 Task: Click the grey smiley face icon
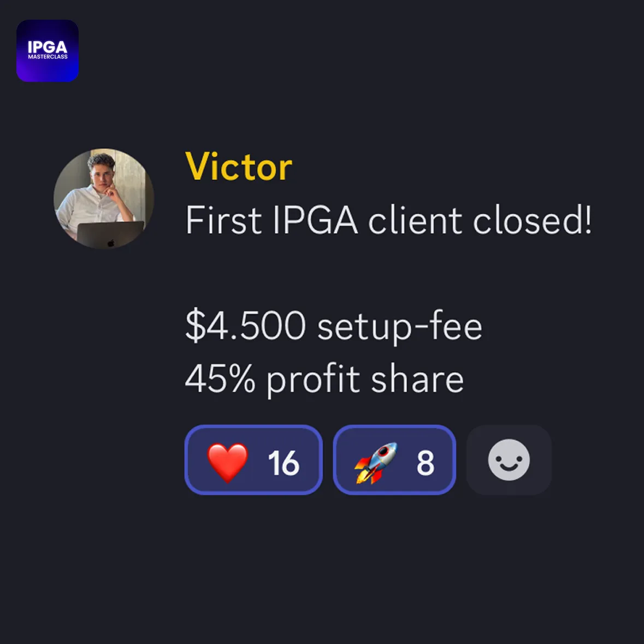(509, 459)
